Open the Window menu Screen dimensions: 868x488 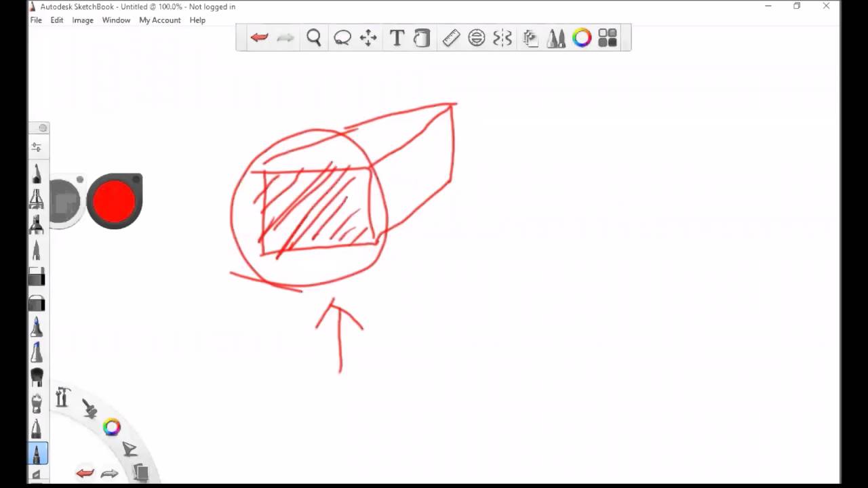click(x=116, y=20)
